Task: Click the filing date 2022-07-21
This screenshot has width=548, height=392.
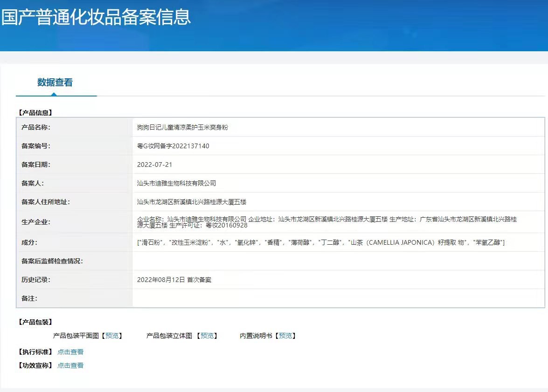Action: coord(154,165)
